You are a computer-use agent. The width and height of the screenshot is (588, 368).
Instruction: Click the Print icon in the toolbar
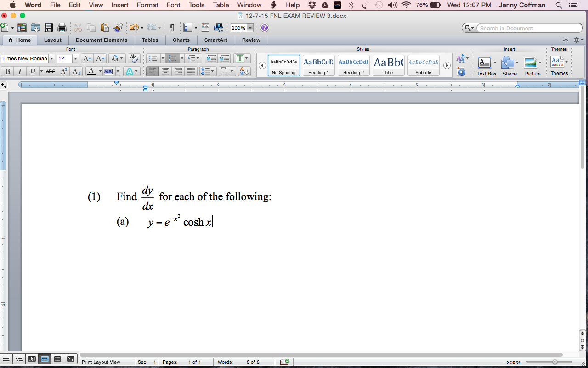click(61, 28)
